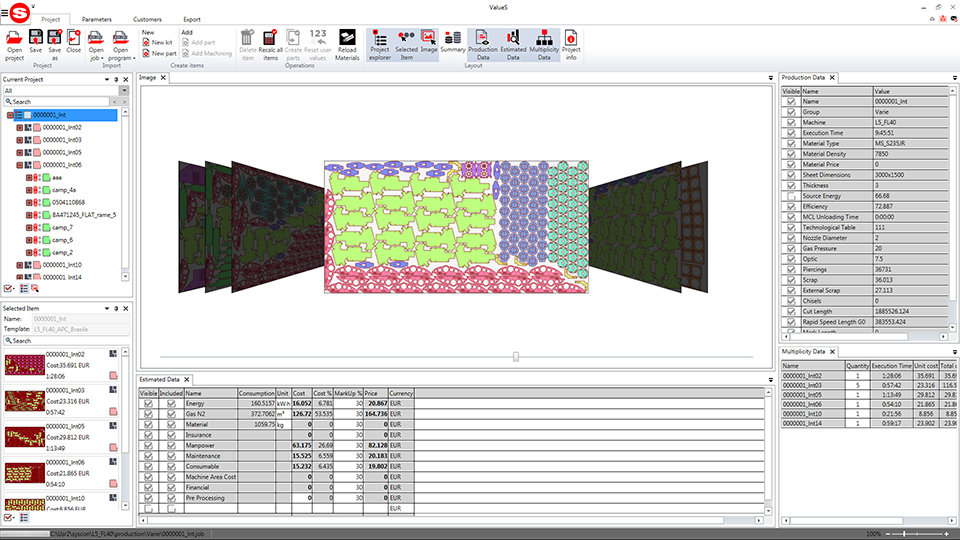The height and width of the screenshot is (540, 960).
Task: Show the Summary layout panel
Action: [452, 45]
